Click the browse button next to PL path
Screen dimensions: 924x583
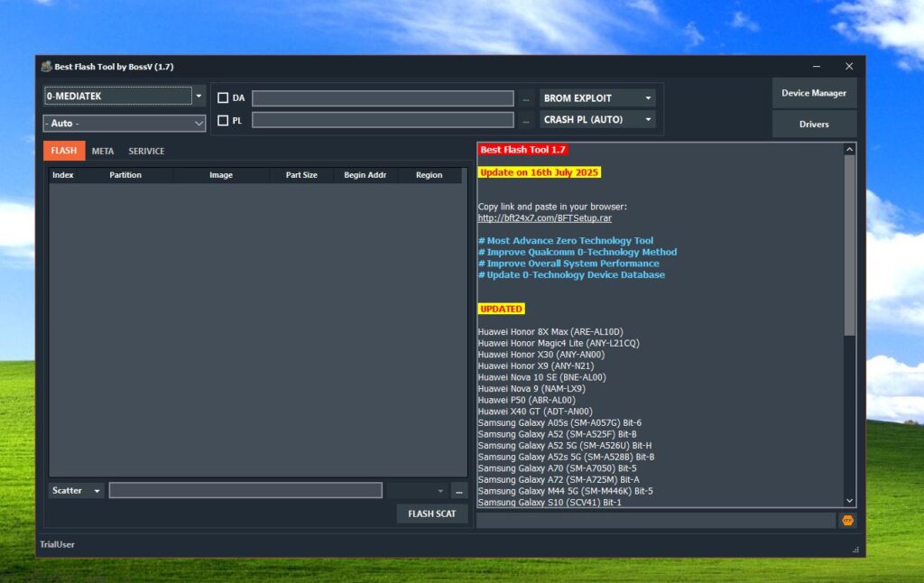click(526, 120)
